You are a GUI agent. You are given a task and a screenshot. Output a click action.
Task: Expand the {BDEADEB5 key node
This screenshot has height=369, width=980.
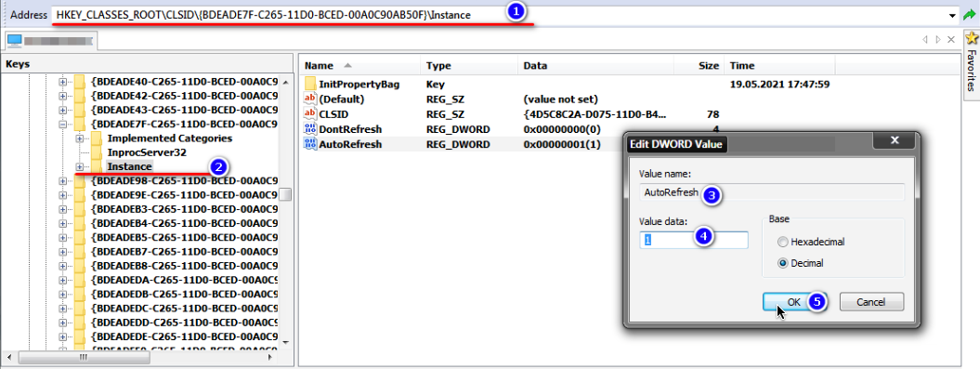(x=62, y=237)
